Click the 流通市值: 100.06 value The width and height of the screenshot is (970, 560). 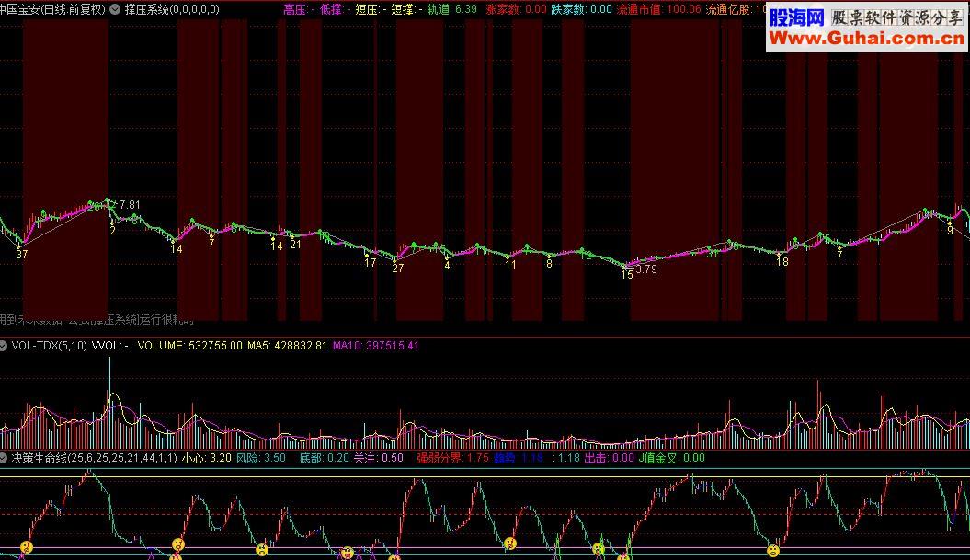[659, 9]
